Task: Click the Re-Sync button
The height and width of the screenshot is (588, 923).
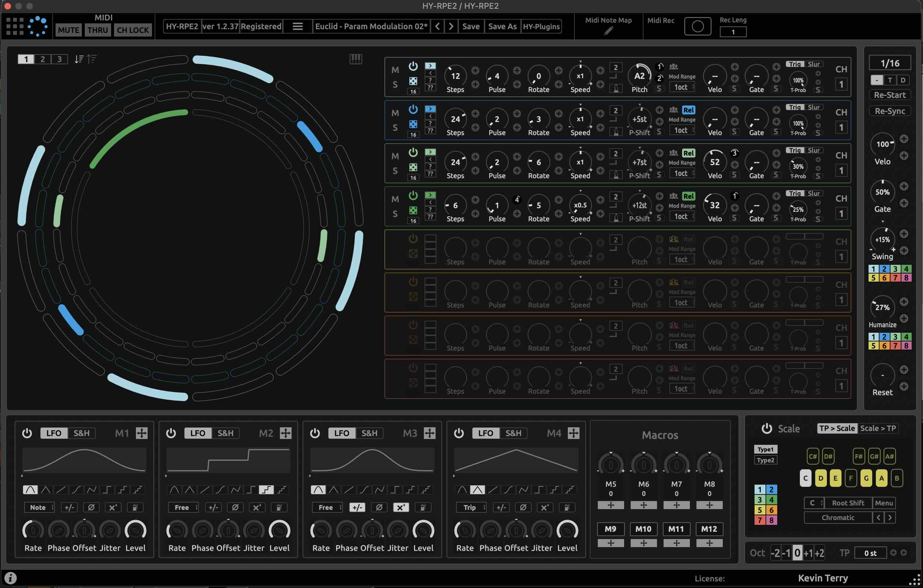Action: coord(890,111)
